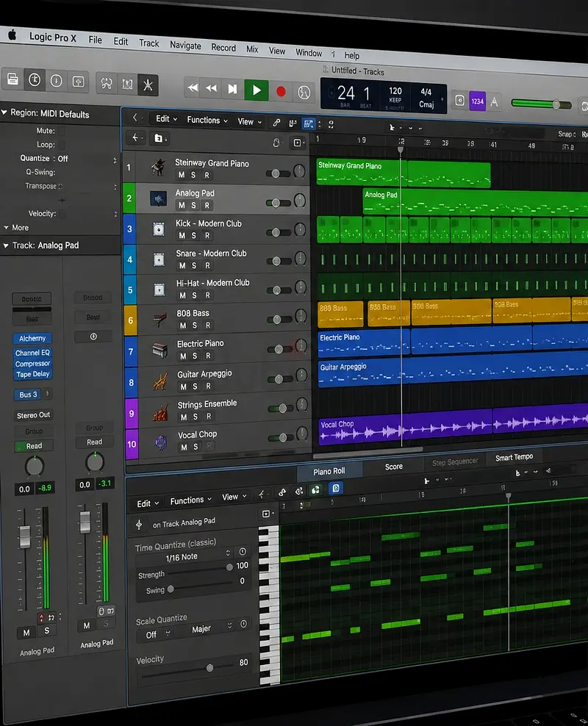Image resolution: width=588 pixels, height=726 pixels.
Task: Open the Apple menu
Action: click(x=12, y=35)
